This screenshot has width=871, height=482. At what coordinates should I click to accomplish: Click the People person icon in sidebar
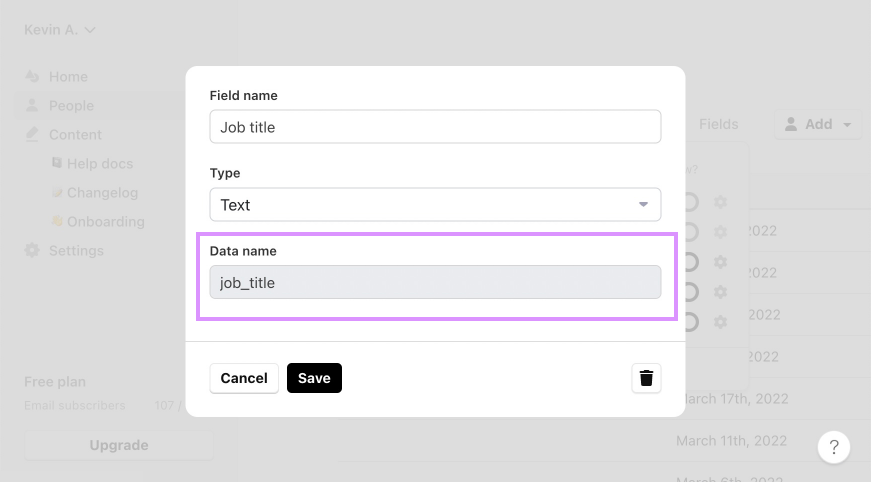(x=32, y=105)
